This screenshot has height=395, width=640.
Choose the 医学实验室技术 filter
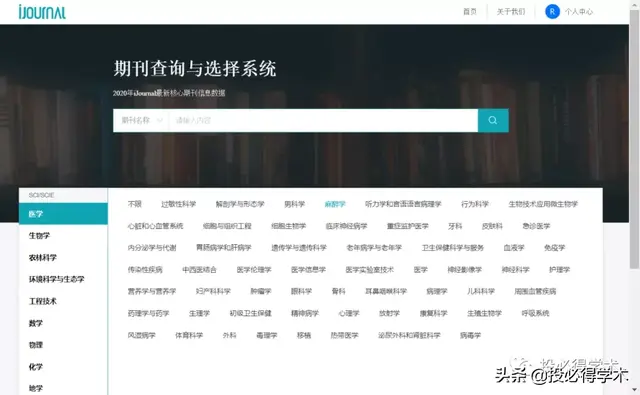point(369,270)
